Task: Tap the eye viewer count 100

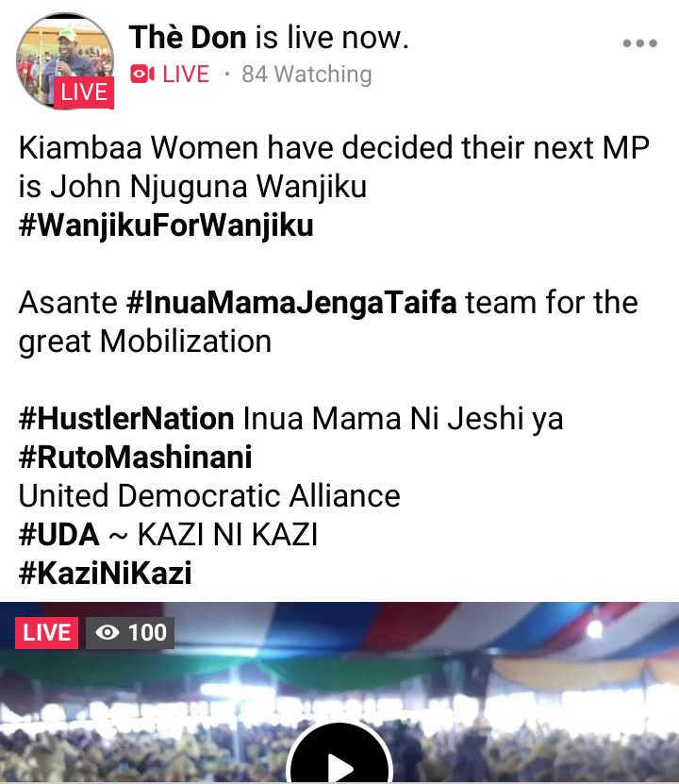Action: click(x=130, y=632)
